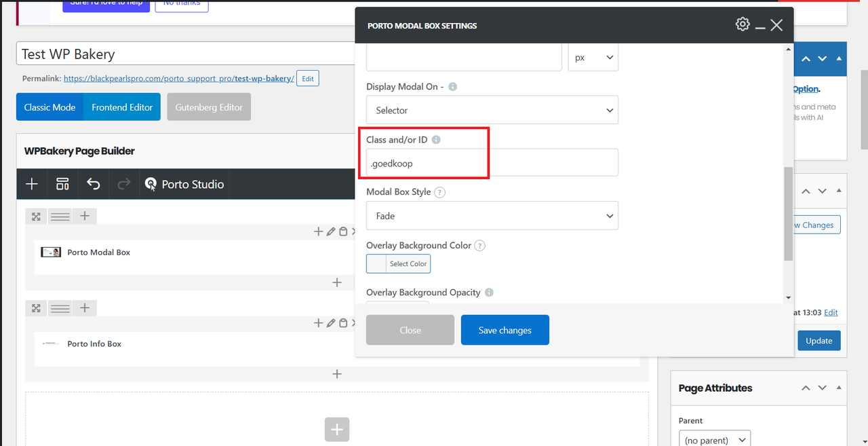868x446 pixels.
Task: Click the move icon above Porto Info Box row
Action: 36,309
